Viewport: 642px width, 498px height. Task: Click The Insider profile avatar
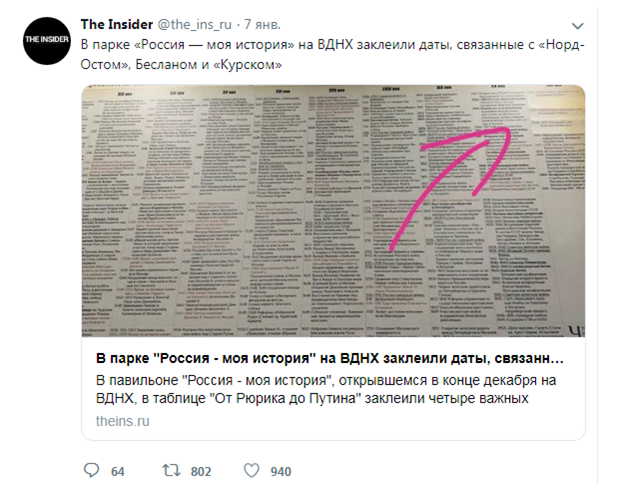pos(47,41)
